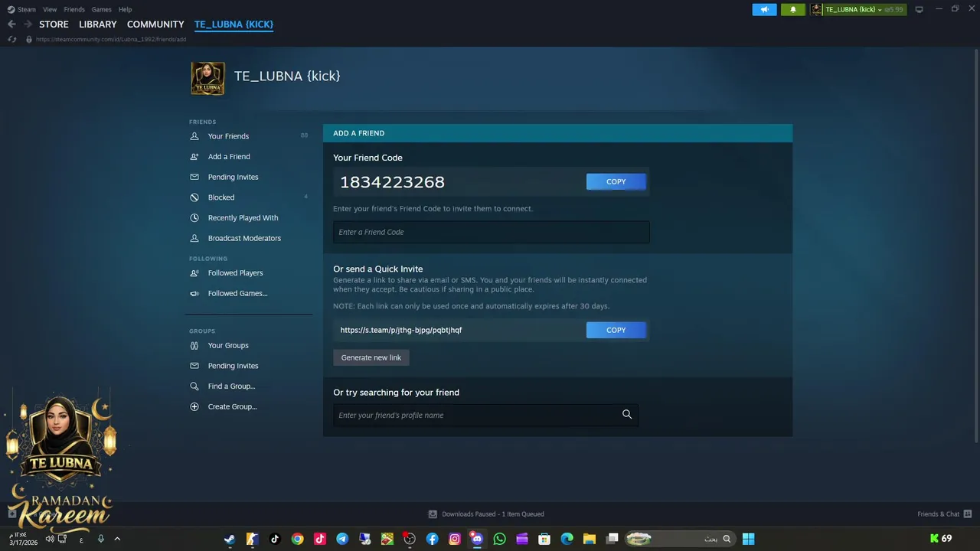The width and height of the screenshot is (980, 551).
Task: Open the Friends menu in menu bar
Action: (74, 9)
